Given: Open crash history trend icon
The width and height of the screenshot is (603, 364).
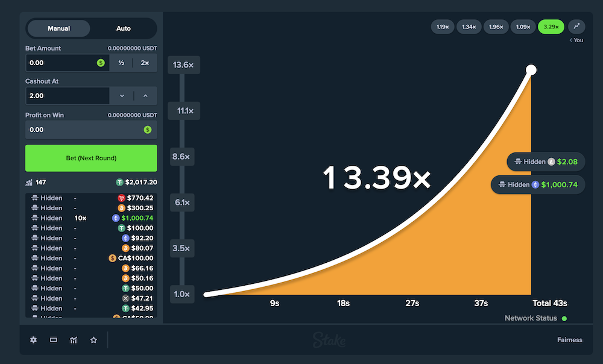Looking at the screenshot, I should tap(576, 27).
